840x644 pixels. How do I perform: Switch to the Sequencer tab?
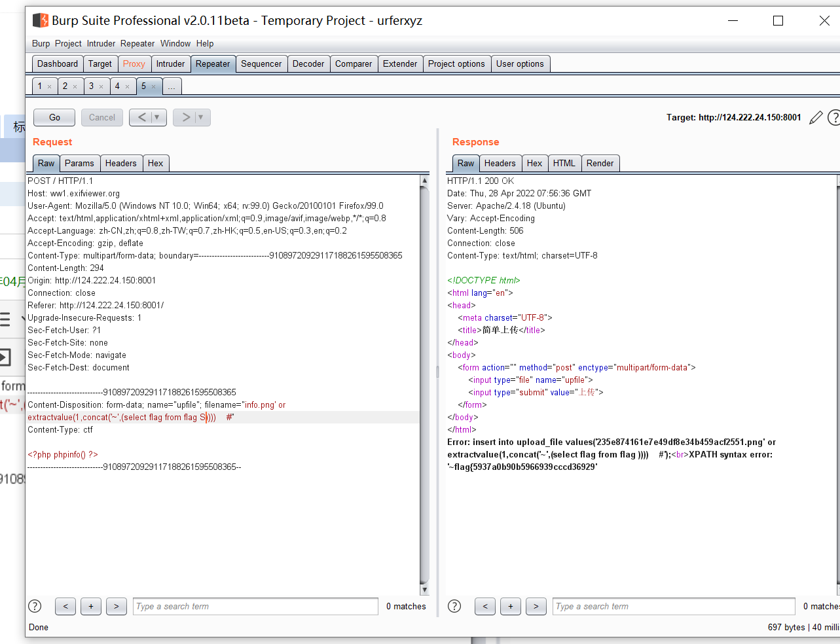click(261, 63)
